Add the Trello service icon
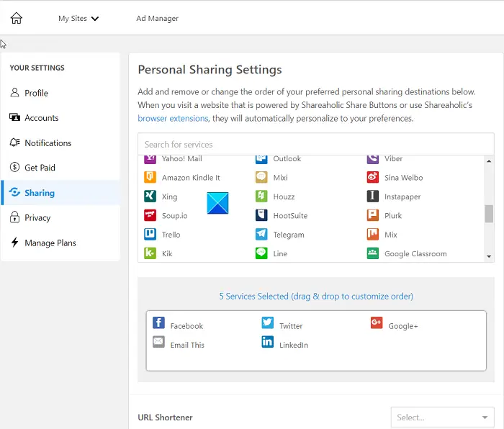Screen dimensions: 504x429 click(150, 234)
